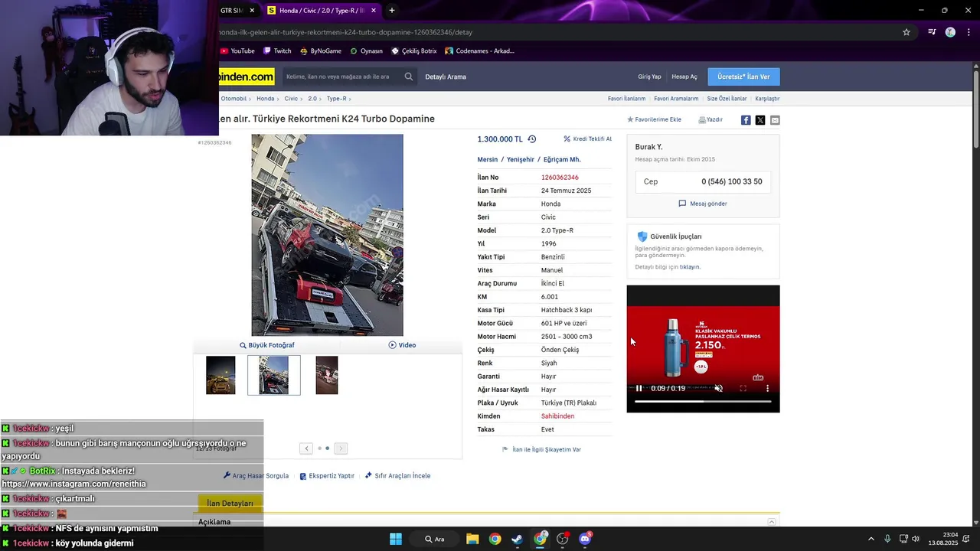The image size is (980, 551).
Task: Open the Video tab of listing
Action: pos(402,345)
